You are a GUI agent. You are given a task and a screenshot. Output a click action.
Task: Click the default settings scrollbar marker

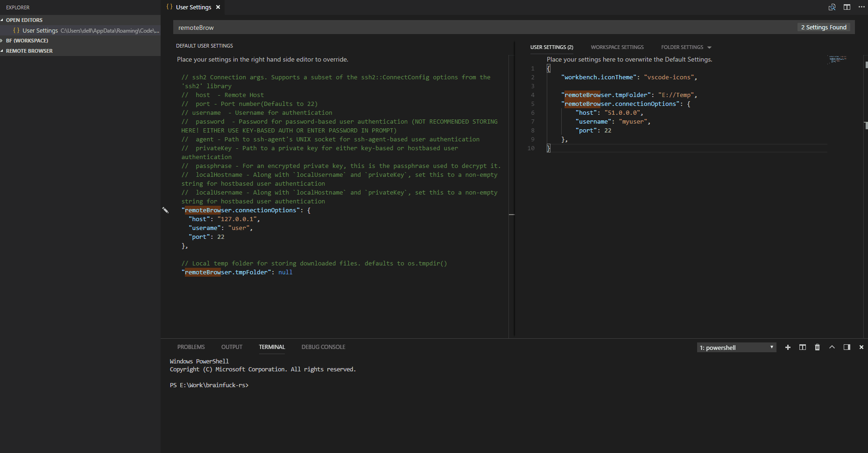(x=512, y=214)
